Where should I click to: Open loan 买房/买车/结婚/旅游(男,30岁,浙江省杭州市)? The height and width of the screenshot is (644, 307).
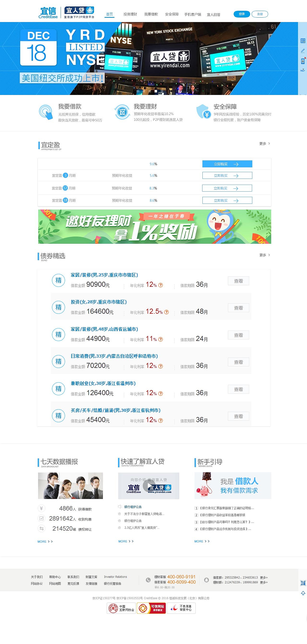point(116,410)
